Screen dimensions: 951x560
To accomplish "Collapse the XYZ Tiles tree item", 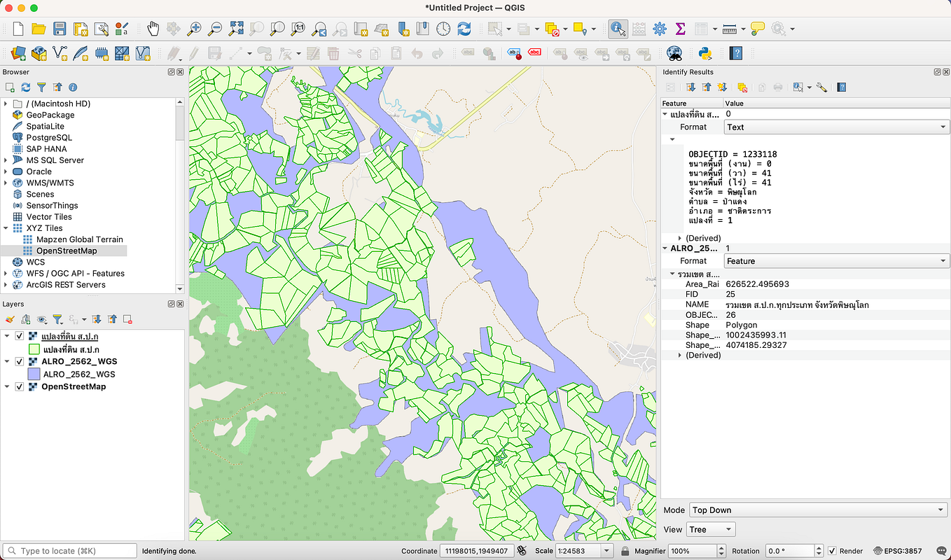I will (x=7, y=227).
